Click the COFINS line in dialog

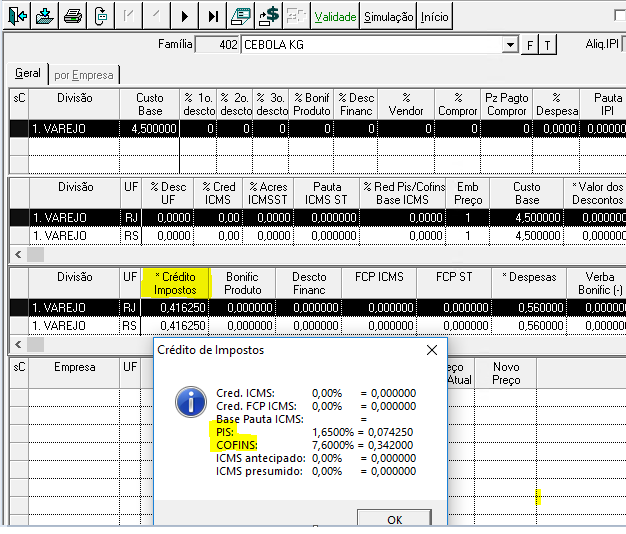(315, 445)
